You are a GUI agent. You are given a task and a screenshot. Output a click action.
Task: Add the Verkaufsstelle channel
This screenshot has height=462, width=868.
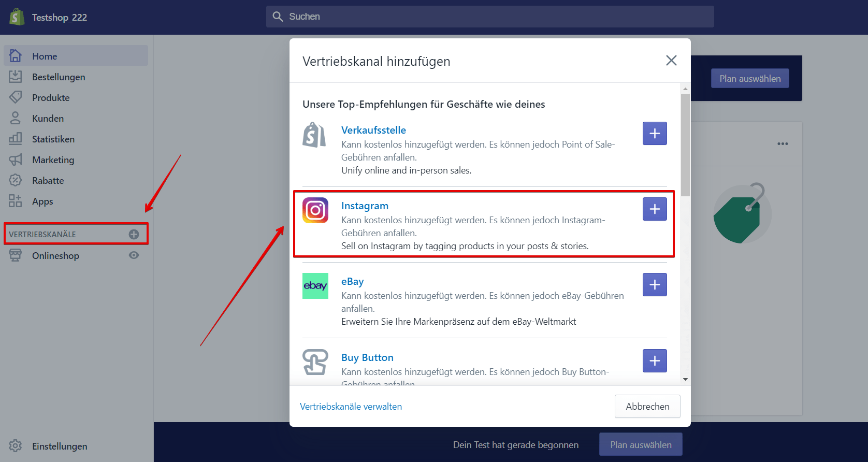(655, 134)
